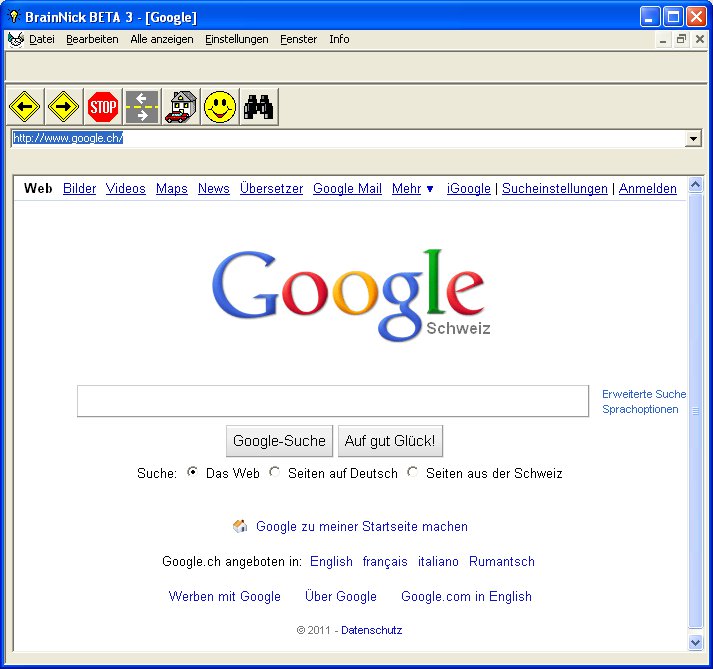Viewport: 713px width, 669px height.
Task: Open the Erweiterte Suche link
Action: click(644, 394)
